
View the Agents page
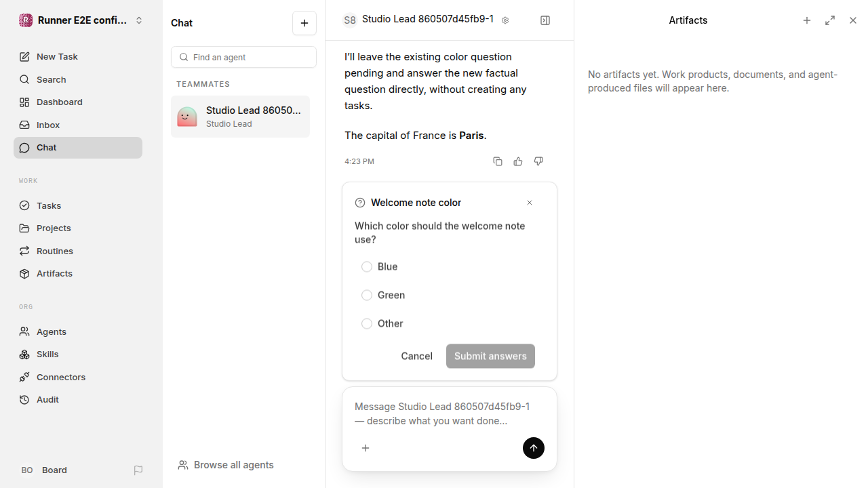tap(78, 331)
